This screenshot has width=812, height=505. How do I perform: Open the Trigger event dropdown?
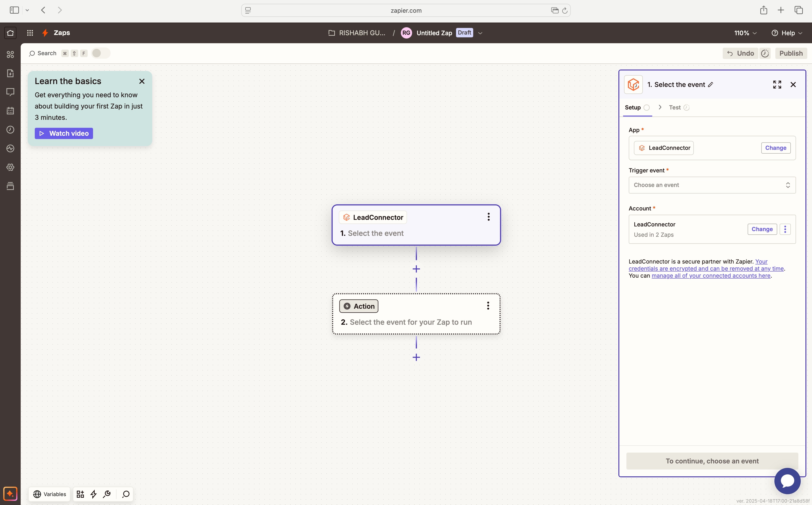(x=712, y=185)
